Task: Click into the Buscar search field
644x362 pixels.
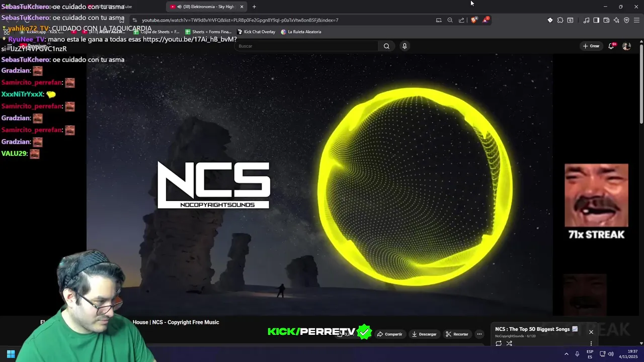Action: pos(307,46)
